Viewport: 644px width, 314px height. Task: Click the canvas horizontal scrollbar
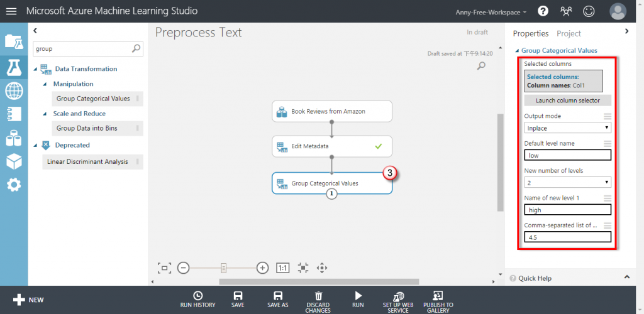coord(319,281)
